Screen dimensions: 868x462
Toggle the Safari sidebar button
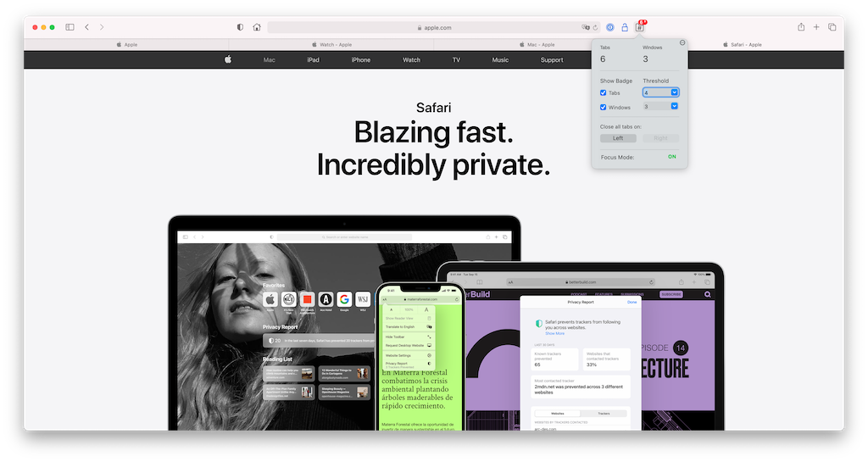70,27
